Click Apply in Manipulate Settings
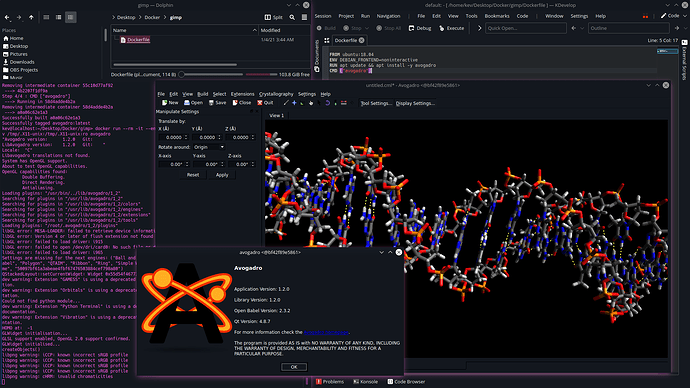This screenshot has width=690, height=388. click(222, 175)
